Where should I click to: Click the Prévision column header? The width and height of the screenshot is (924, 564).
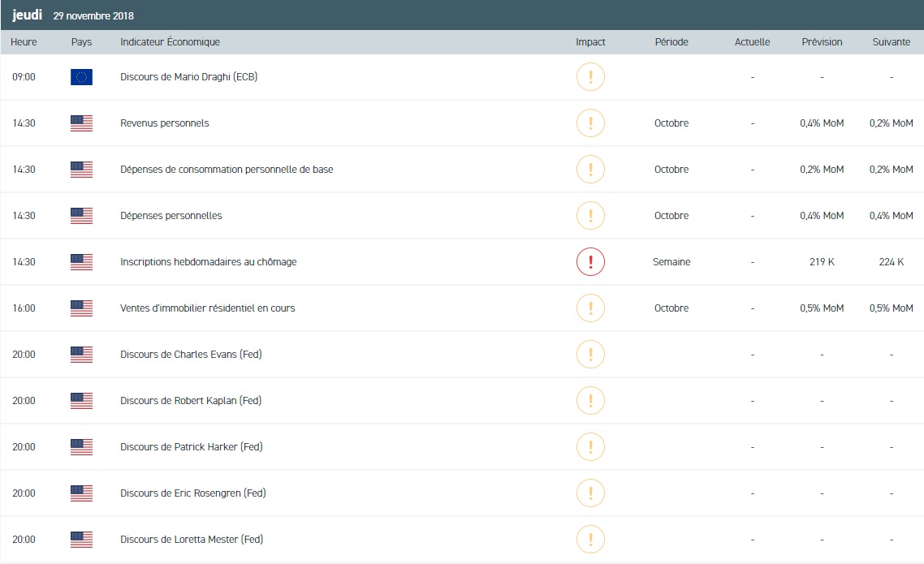tap(822, 42)
